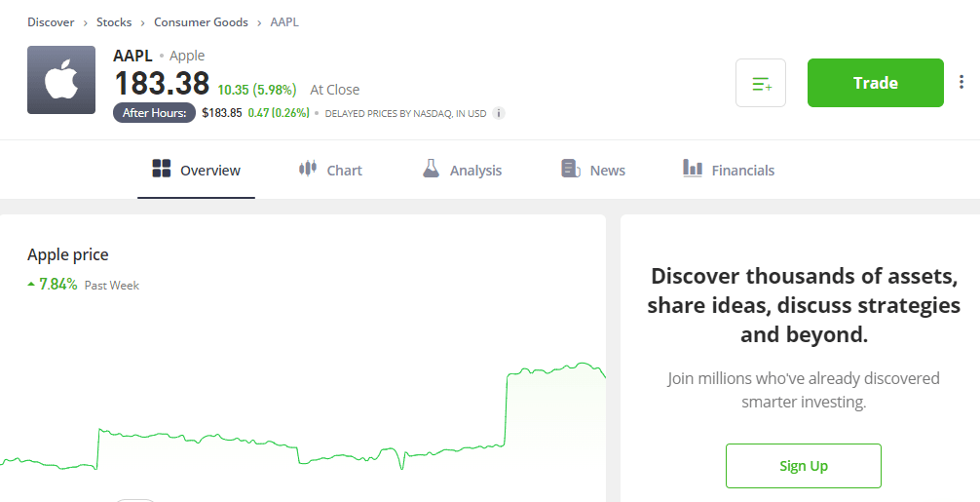Click the AAPL ticker title

click(x=132, y=56)
